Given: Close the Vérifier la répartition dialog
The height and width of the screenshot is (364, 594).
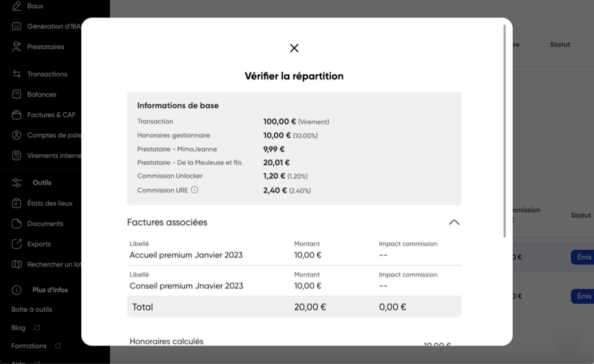Looking at the screenshot, I should point(294,48).
